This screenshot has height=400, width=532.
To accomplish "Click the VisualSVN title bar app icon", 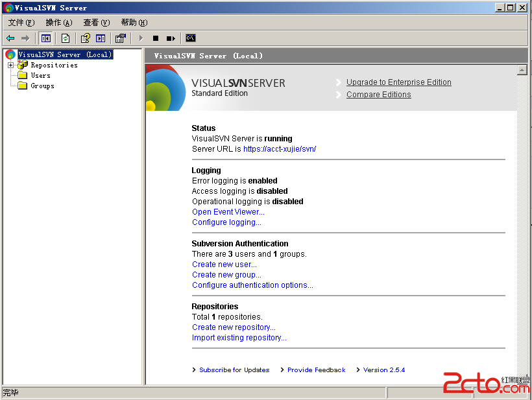I will pos(8,8).
